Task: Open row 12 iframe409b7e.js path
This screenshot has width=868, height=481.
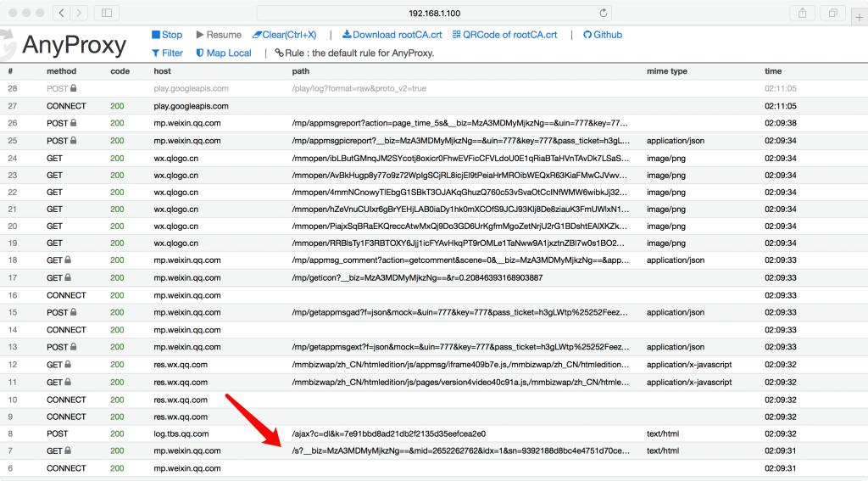Action: [460, 365]
